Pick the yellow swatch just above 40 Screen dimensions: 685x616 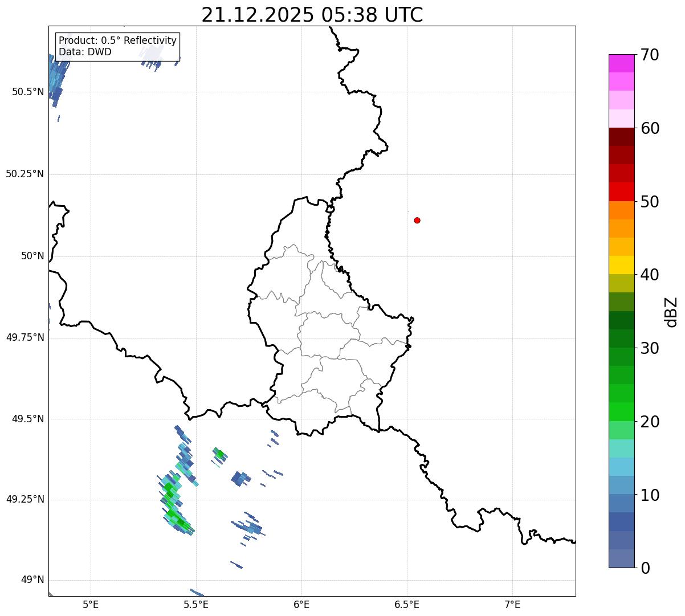(x=621, y=265)
